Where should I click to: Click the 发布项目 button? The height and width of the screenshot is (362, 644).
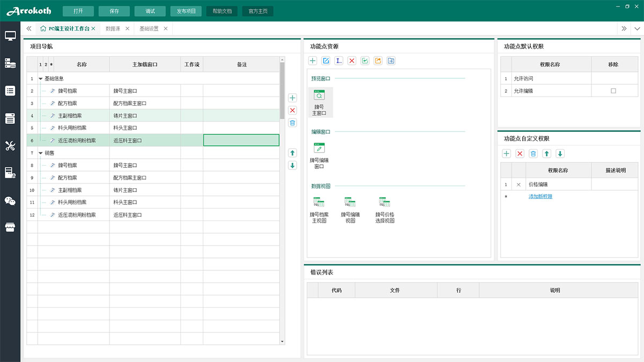coord(186,11)
